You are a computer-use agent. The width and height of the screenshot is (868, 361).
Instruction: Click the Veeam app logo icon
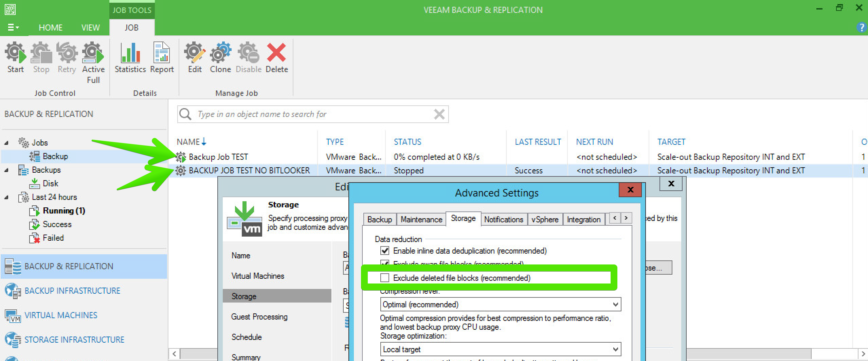click(10, 10)
